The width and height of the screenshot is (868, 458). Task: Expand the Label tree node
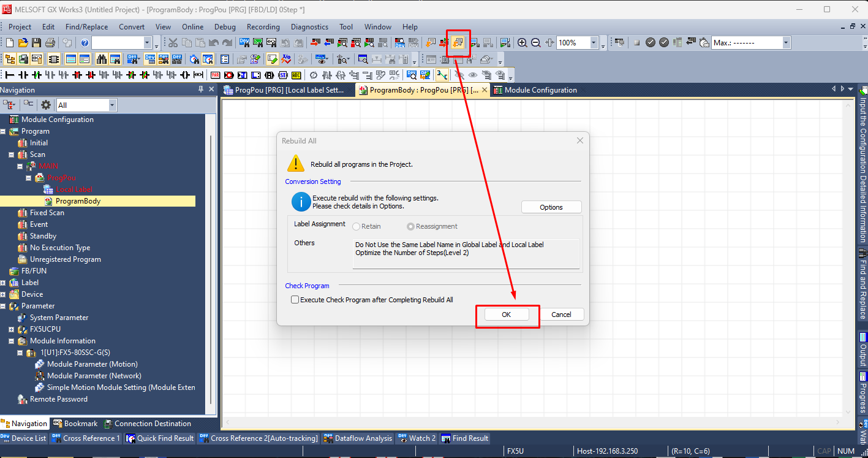click(x=2, y=283)
